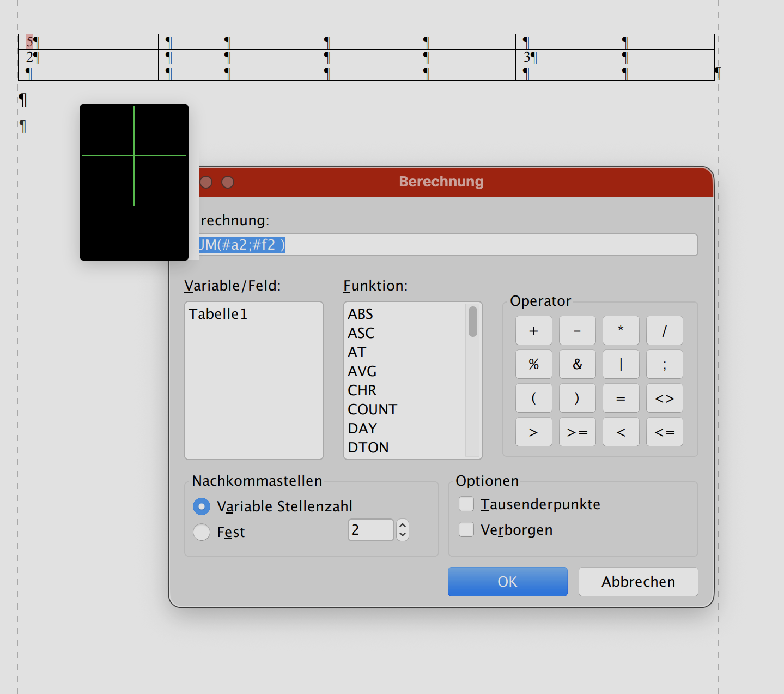Click the greater-than operator button
This screenshot has height=694, width=784.
coord(533,432)
